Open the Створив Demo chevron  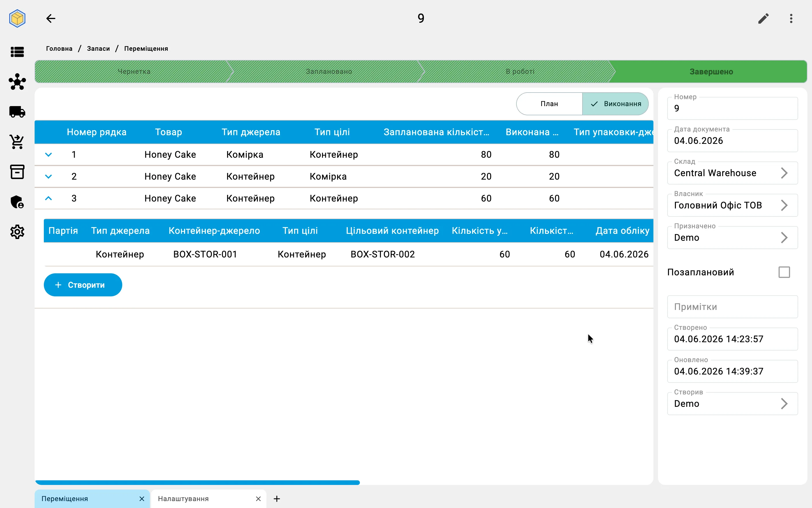(x=784, y=404)
